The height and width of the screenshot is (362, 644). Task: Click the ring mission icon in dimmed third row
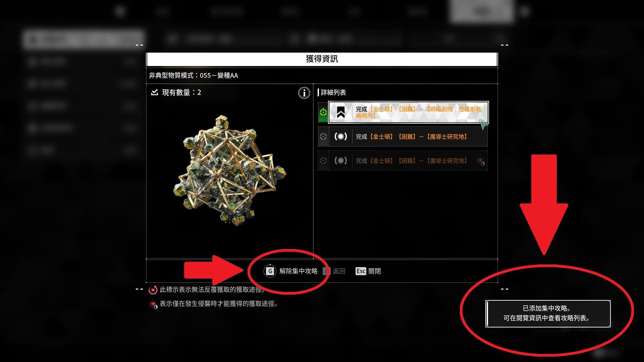click(340, 161)
